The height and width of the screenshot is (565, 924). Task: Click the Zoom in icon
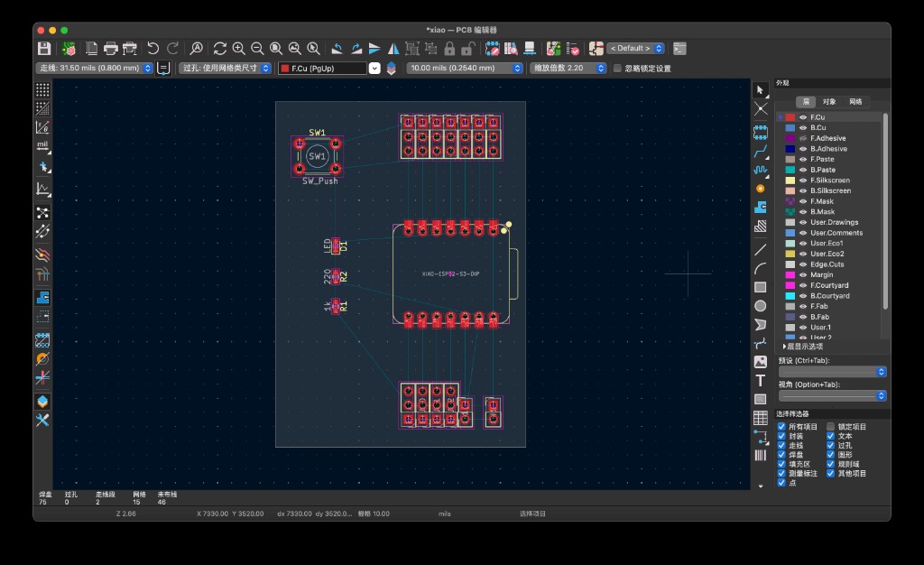pyautogui.click(x=238, y=49)
